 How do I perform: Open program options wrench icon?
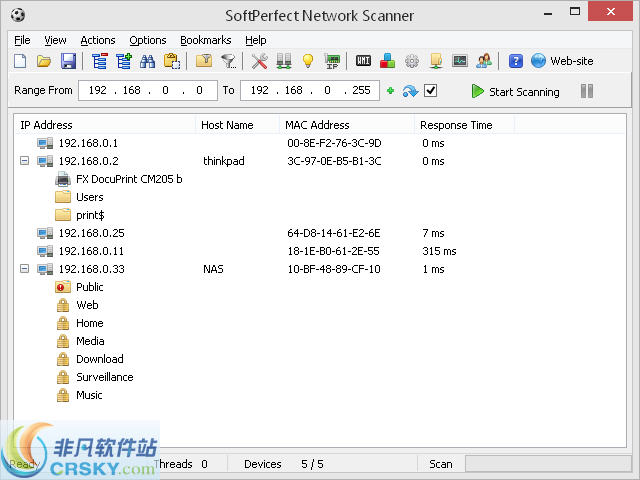[x=259, y=61]
